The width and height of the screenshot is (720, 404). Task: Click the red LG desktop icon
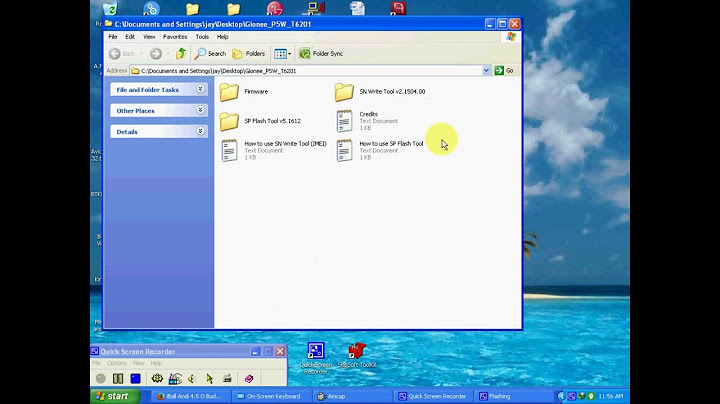[x=275, y=8]
